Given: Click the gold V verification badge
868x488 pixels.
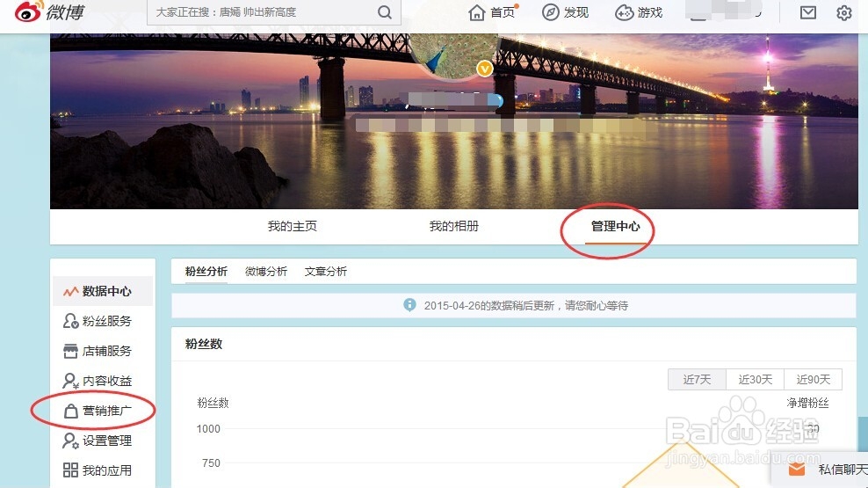Looking at the screenshot, I should pos(485,69).
